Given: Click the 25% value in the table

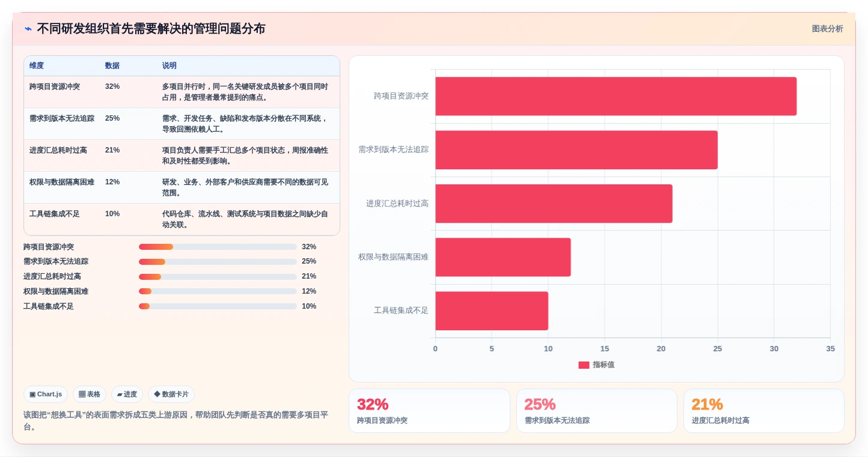Looking at the screenshot, I should click(112, 118).
